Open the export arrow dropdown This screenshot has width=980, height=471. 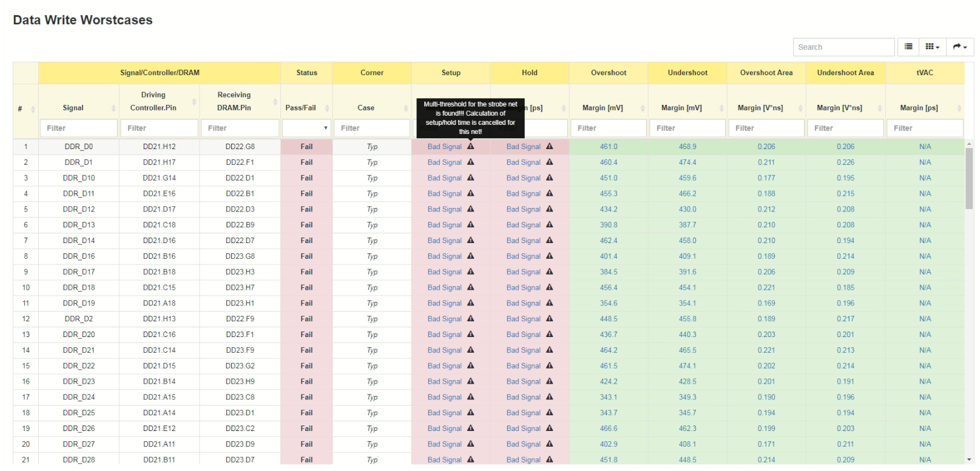[x=959, y=47]
